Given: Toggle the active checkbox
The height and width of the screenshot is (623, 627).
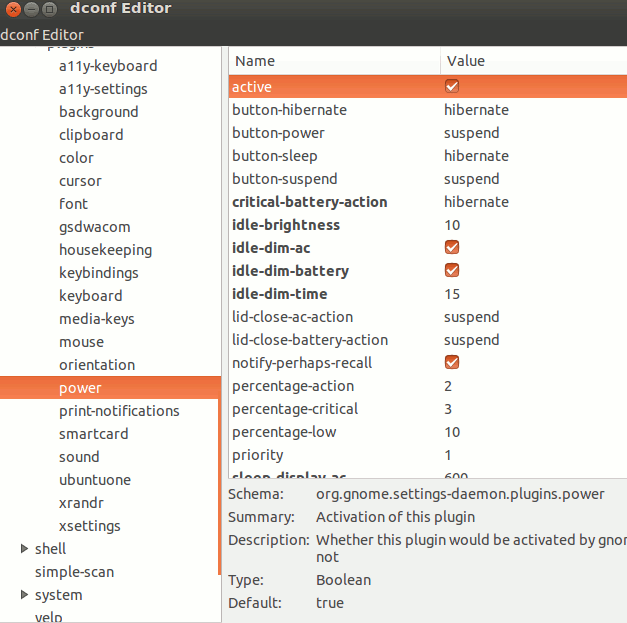Looking at the screenshot, I should pyautogui.click(x=451, y=86).
